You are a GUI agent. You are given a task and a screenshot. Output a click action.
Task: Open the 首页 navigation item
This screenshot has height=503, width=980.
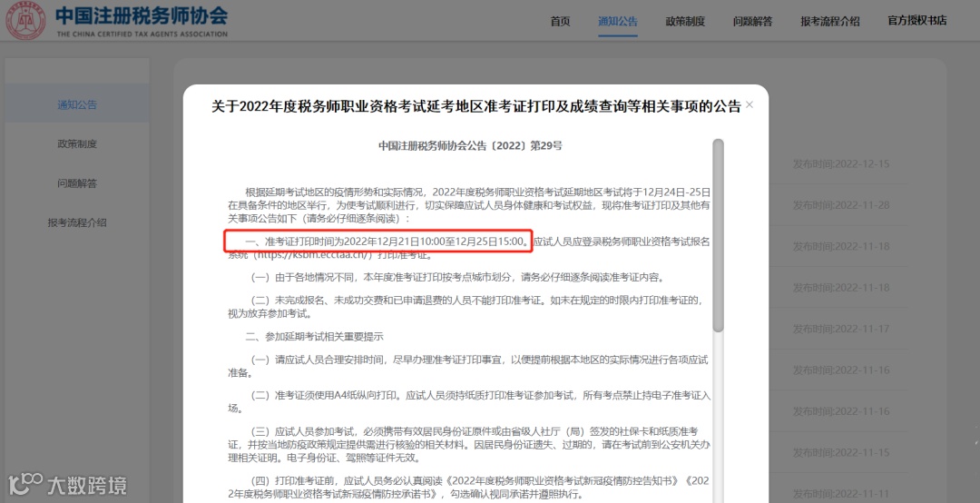560,21
